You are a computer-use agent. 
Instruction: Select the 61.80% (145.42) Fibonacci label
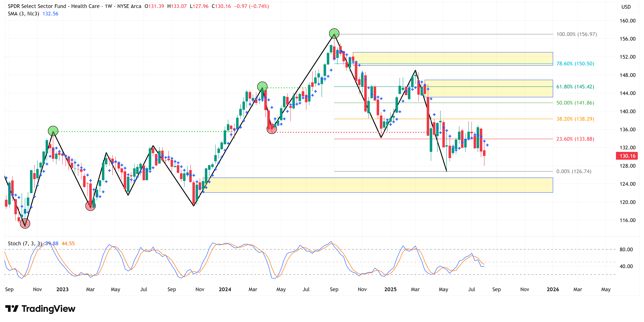click(x=575, y=87)
